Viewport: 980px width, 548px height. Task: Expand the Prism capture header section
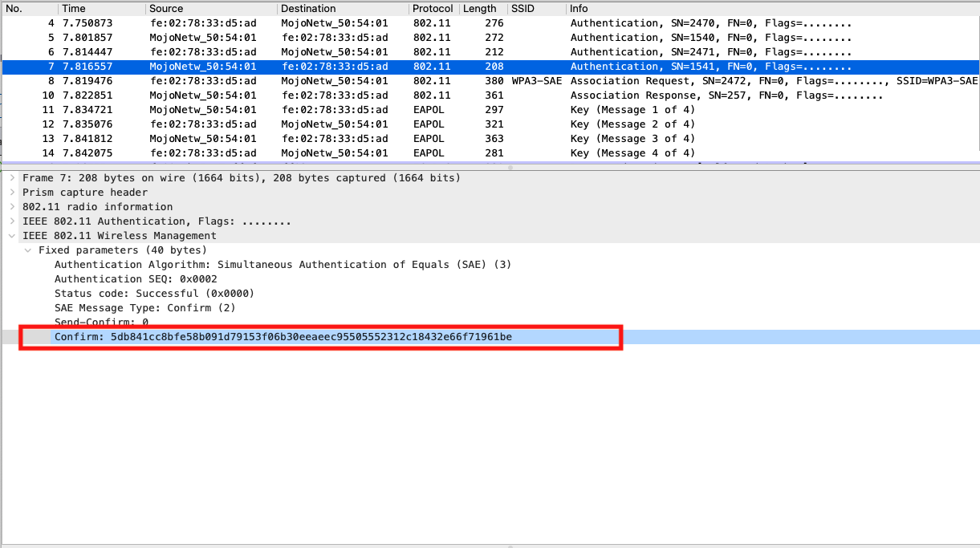pos(10,192)
